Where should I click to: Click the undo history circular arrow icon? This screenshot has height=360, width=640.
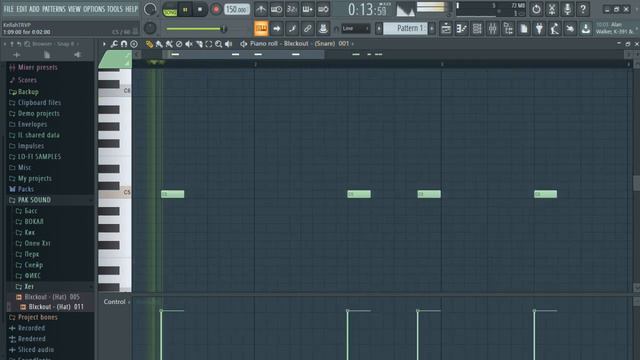[x=536, y=9]
